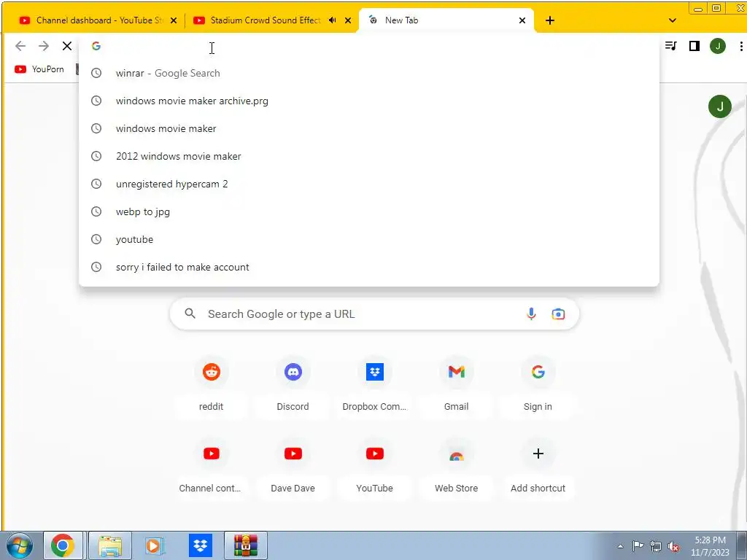Open the Discord shortcut
747x560 pixels.
pyautogui.click(x=293, y=385)
